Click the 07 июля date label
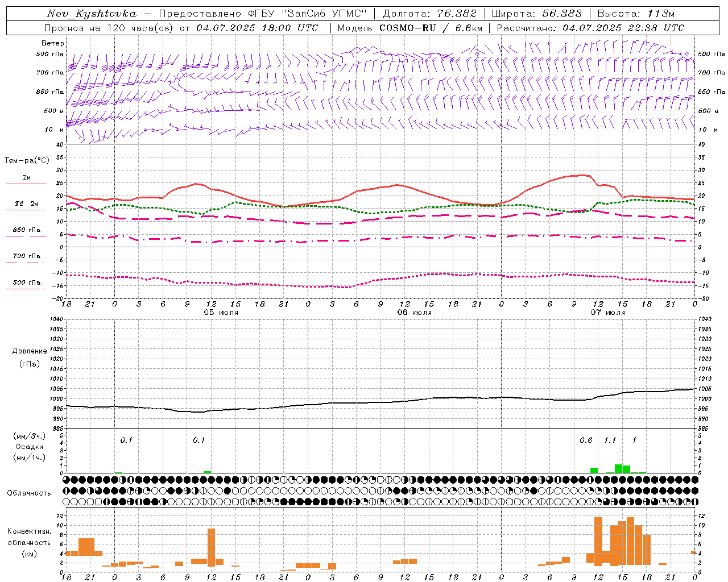Screen dimensions: 728x582 tap(608, 313)
